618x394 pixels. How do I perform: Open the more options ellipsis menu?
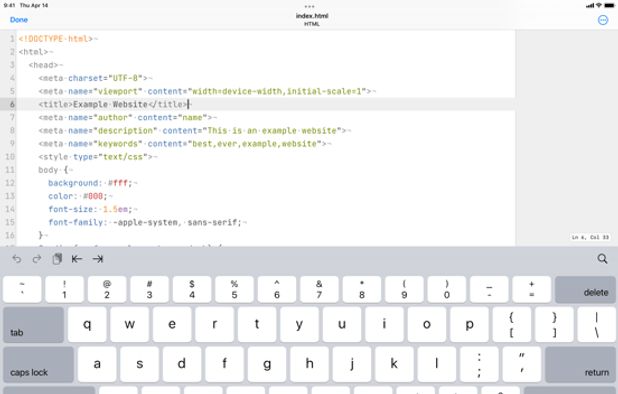coord(603,20)
